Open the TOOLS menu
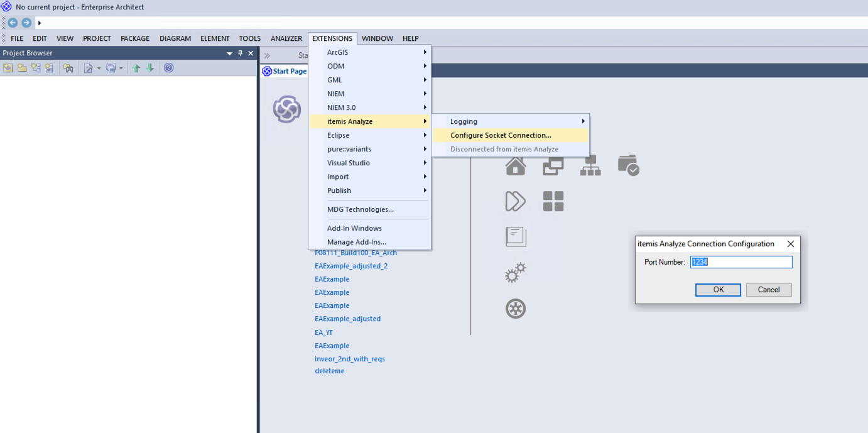The height and width of the screenshot is (433, 868). pos(250,38)
